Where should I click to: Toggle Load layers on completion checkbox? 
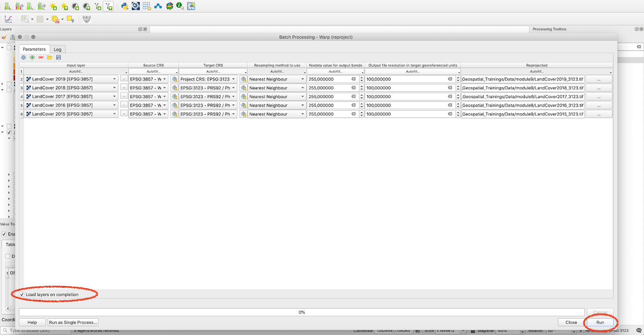click(22, 295)
